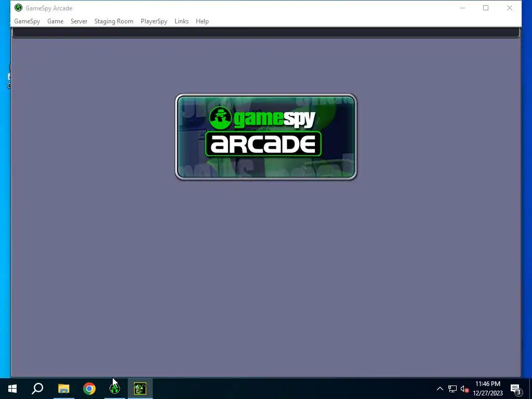The image size is (532, 399).
Task: Open the Staging Room menu
Action: click(x=114, y=21)
